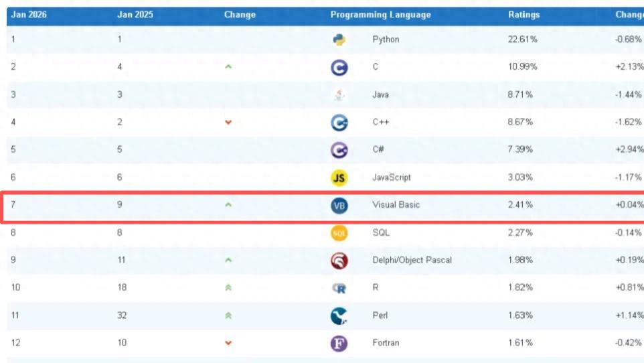The image size is (644, 363).
Task: Click the -1.17% change for JavaScript
Action: 629,177
